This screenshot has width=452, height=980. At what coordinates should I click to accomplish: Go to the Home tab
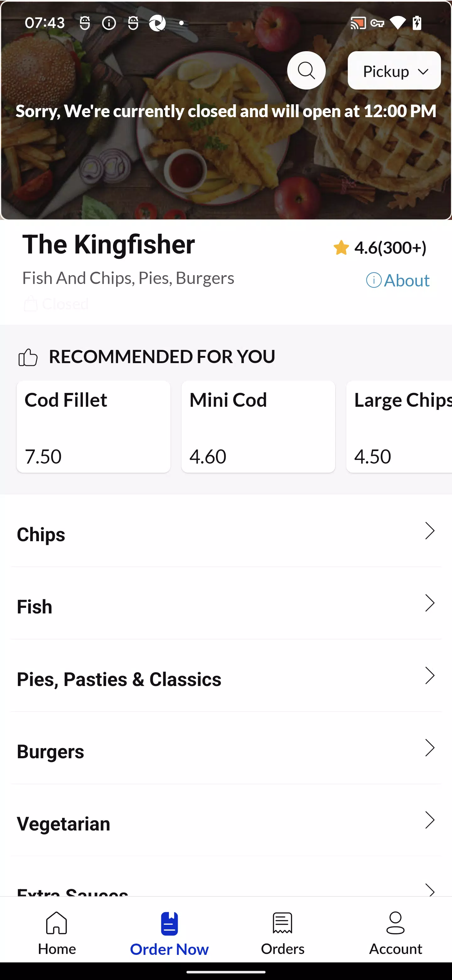click(x=56, y=933)
